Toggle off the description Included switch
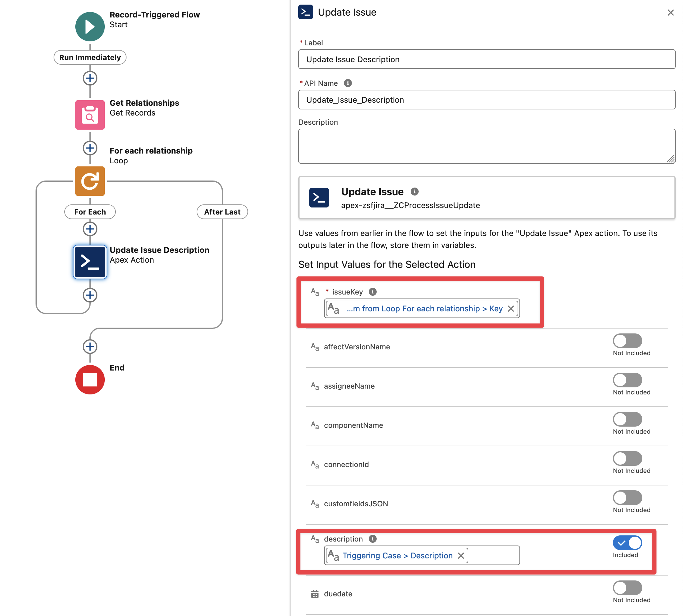This screenshot has width=683, height=616. 627,542
